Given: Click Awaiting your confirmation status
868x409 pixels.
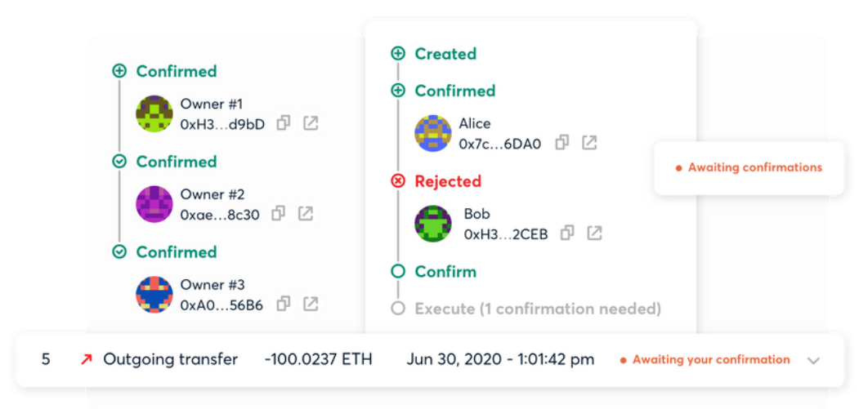Looking at the screenshot, I should pos(711,359).
